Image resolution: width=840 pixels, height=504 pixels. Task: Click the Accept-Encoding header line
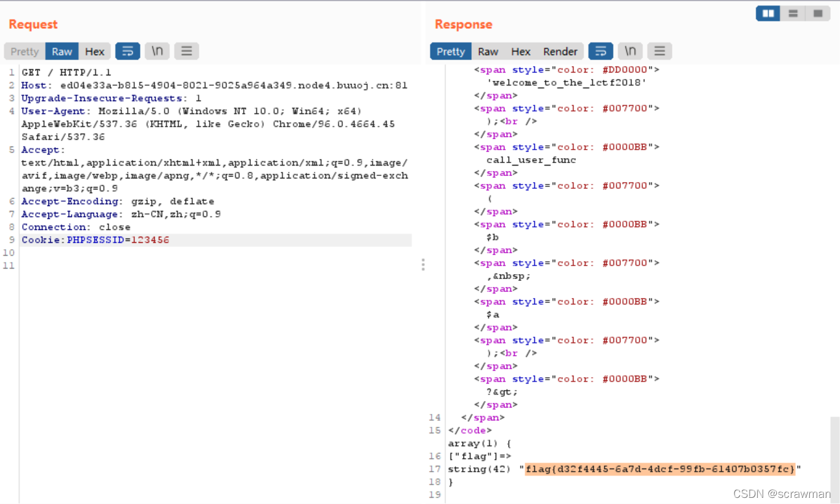tap(118, 201)
